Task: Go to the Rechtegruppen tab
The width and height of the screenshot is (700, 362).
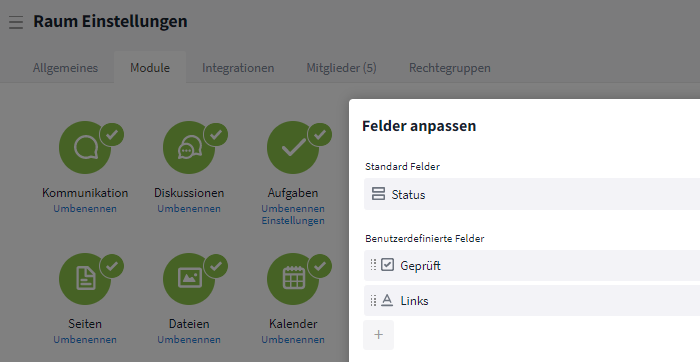Action: coord(450,68)
